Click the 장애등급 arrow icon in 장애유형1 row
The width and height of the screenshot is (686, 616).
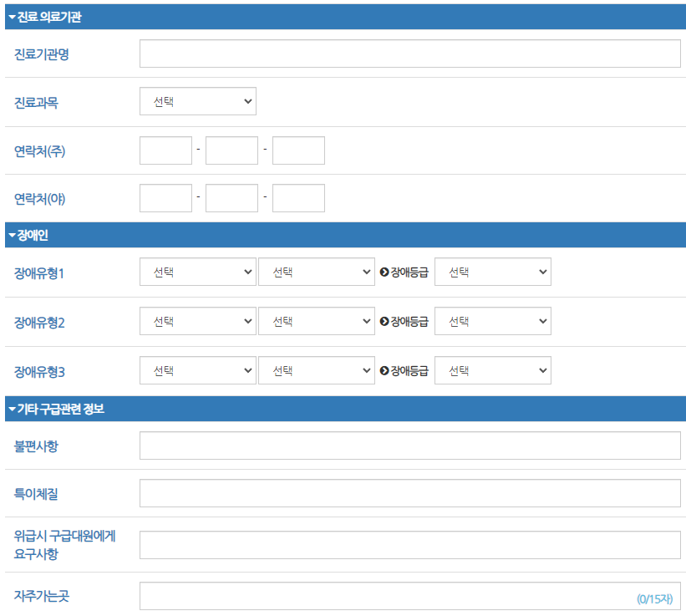[x=384, y=272]
